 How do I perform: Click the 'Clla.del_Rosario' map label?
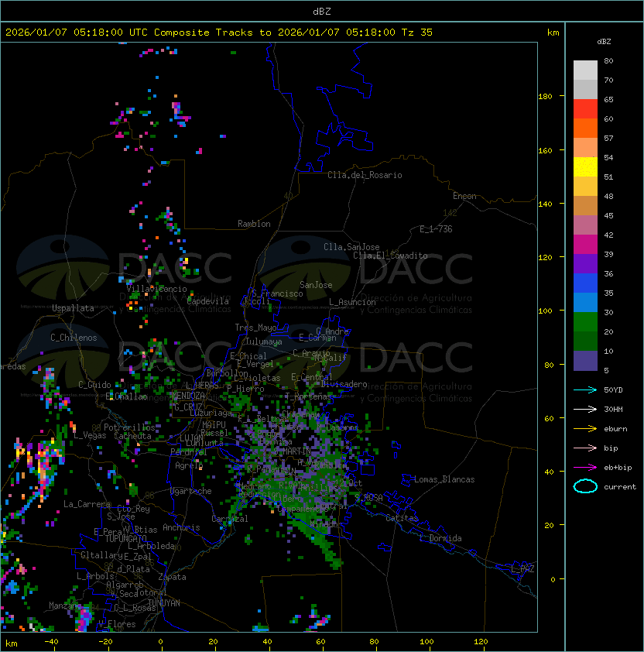point(365,175)
